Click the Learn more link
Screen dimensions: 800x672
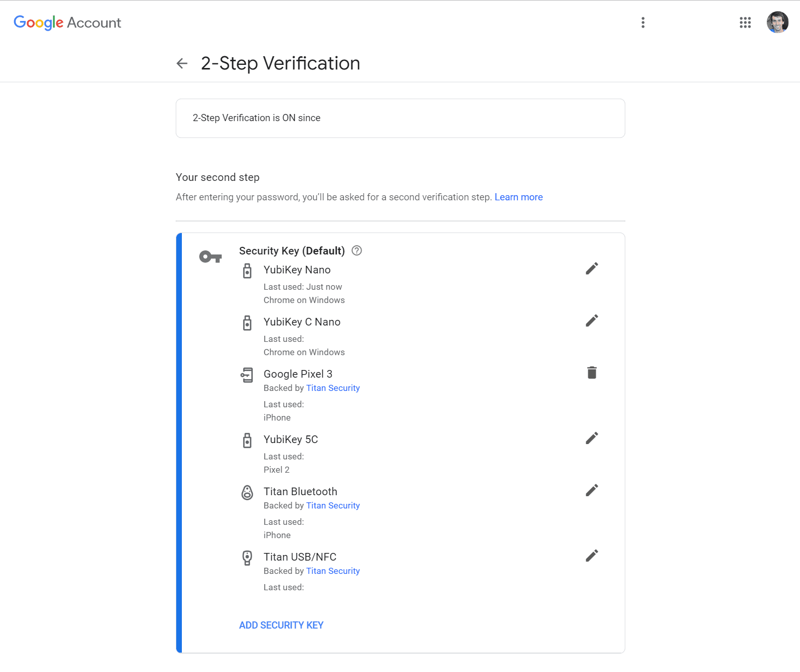(518, 197)
